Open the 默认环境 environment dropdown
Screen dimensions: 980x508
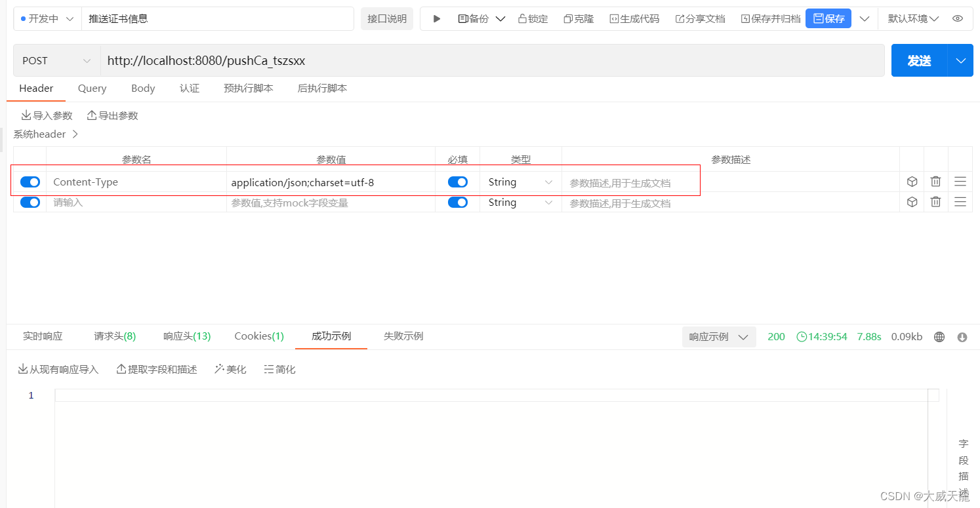tap(913, 19)
